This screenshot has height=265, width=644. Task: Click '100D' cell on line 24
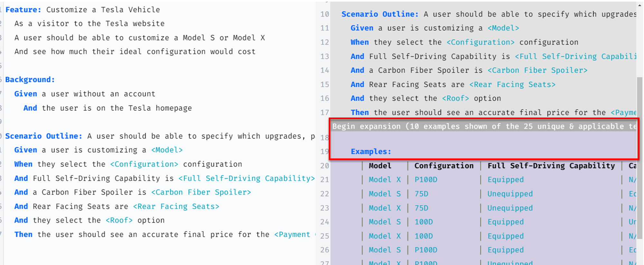point(424,222)
